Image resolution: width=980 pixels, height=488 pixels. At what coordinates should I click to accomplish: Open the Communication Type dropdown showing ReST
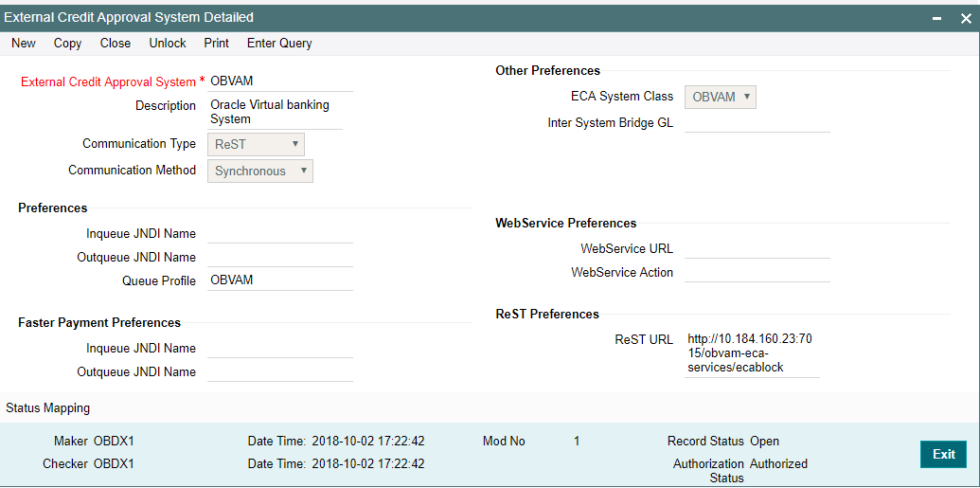tap(257, 145)
